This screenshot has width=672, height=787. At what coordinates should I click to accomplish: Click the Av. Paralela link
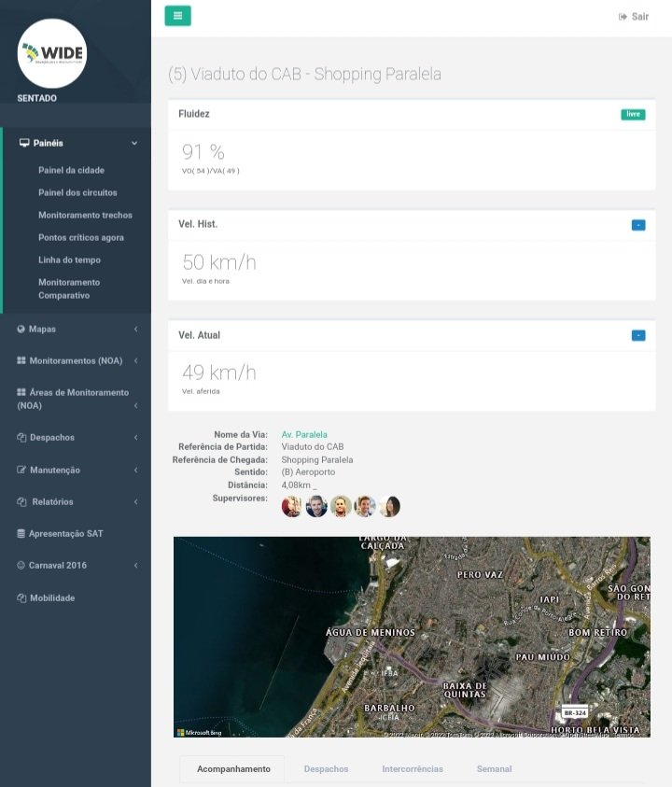(304, 435)
